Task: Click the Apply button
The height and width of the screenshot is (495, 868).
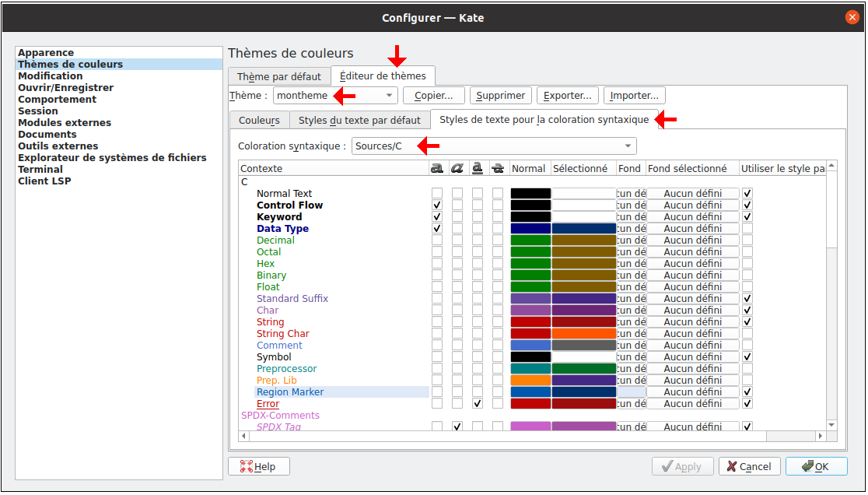Action: [x=682, y=466]
